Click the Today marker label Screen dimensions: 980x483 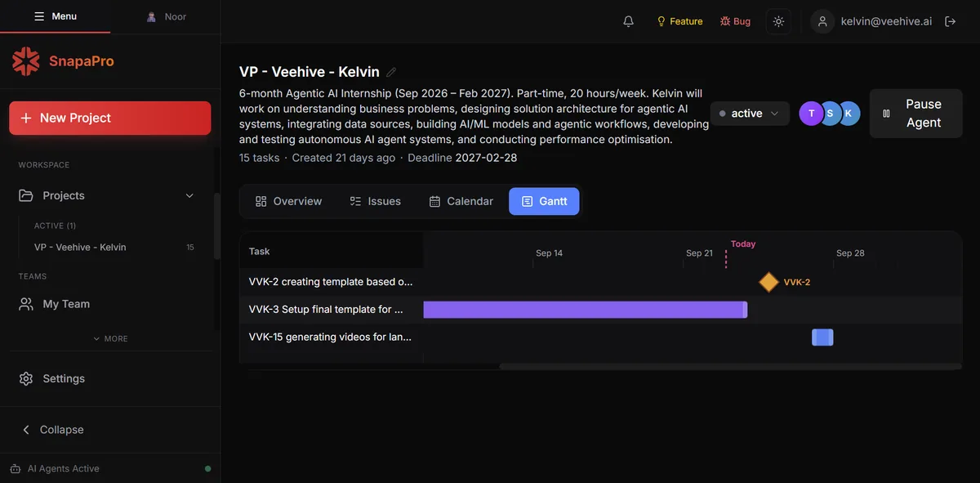coord(743,244)
